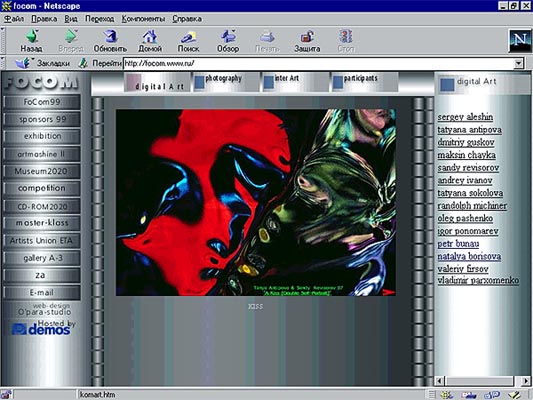Open the sandy revisorov link
Screen dimensions: 533x400
[468, 168]
